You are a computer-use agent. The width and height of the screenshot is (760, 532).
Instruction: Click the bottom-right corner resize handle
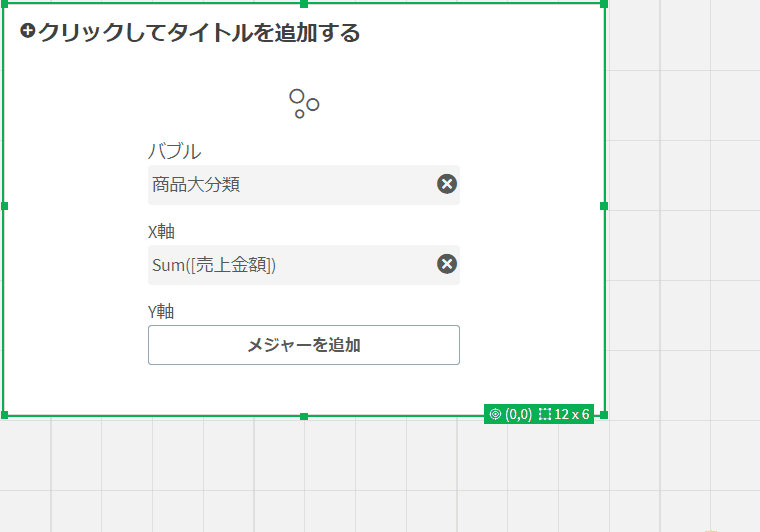pos(604,415)
